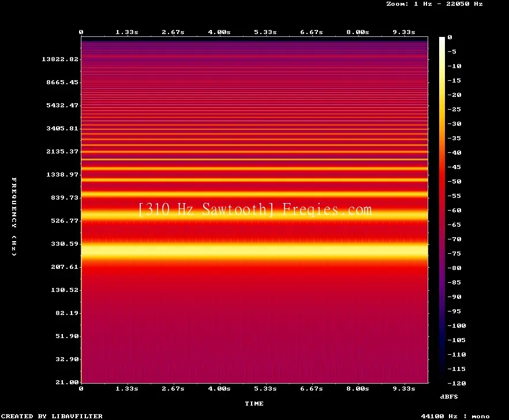Image resolution: width=509 pixels, height=420 pixels.
Task: Select the 8665.45 frequency label
Action: click(x=62, y=82)
